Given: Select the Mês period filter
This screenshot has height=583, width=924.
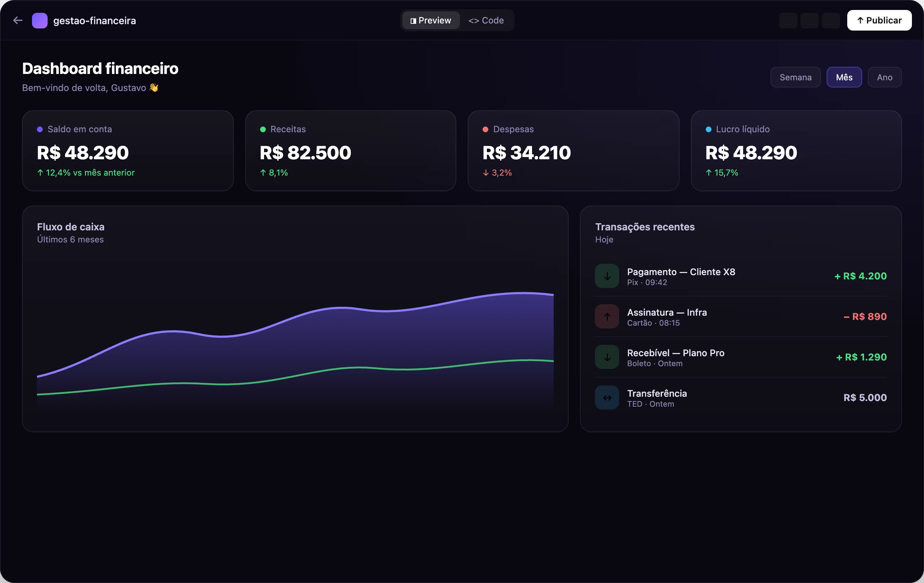Looking at the screenshot, I should (x=844, y=77).
